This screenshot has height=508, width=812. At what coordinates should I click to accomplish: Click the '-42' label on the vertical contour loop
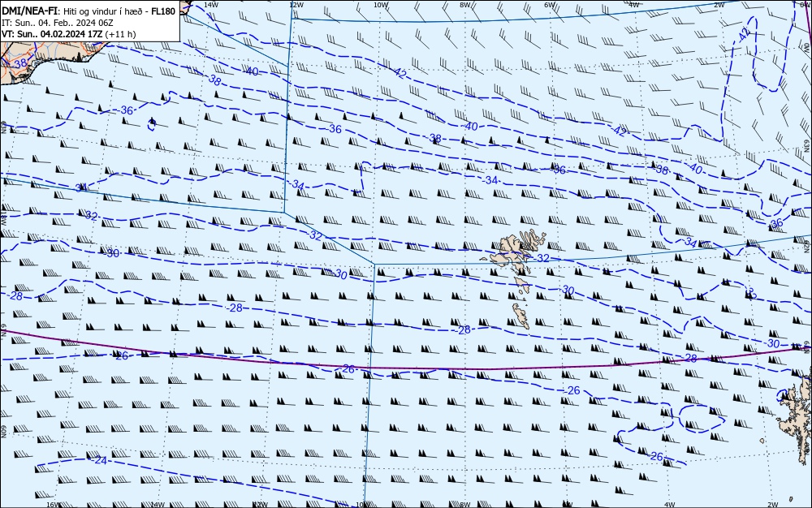(x=744, y=35)
